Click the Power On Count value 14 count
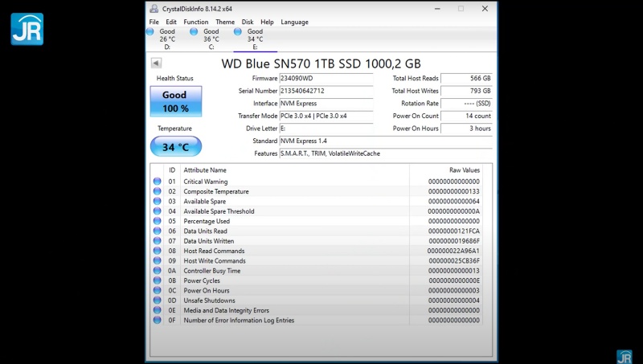 (466, 116)
